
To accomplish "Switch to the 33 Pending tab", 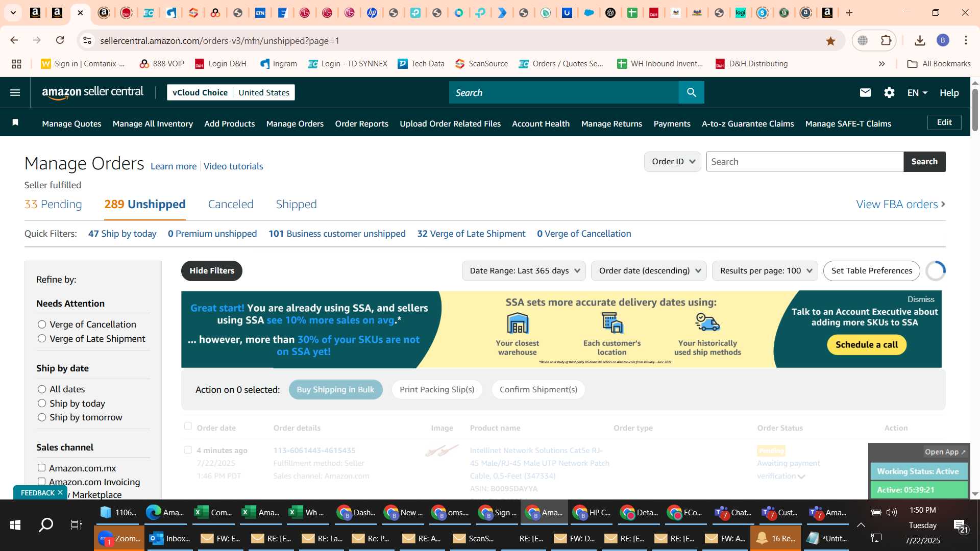I will (x=53, y=204).
